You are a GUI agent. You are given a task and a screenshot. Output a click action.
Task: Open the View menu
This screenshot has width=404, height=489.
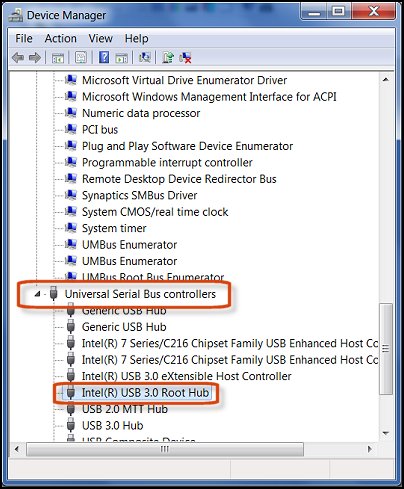point(100,39)
